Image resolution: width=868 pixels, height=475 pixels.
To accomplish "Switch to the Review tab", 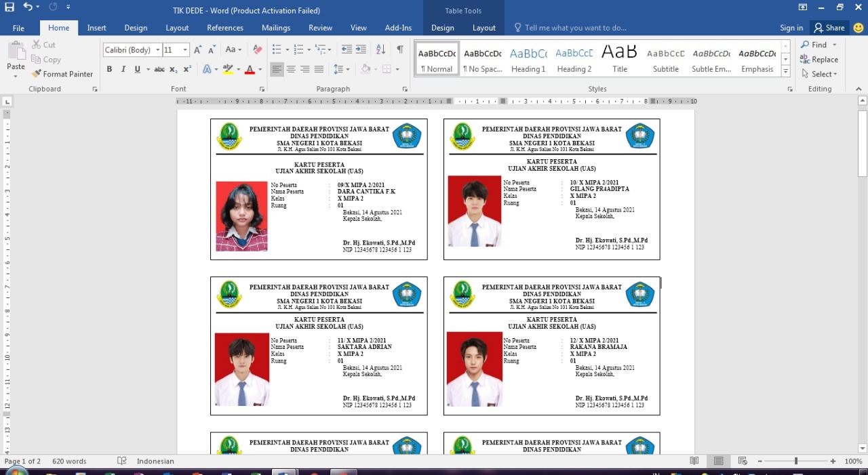I will pyautogui.click(x=320, y=28).
